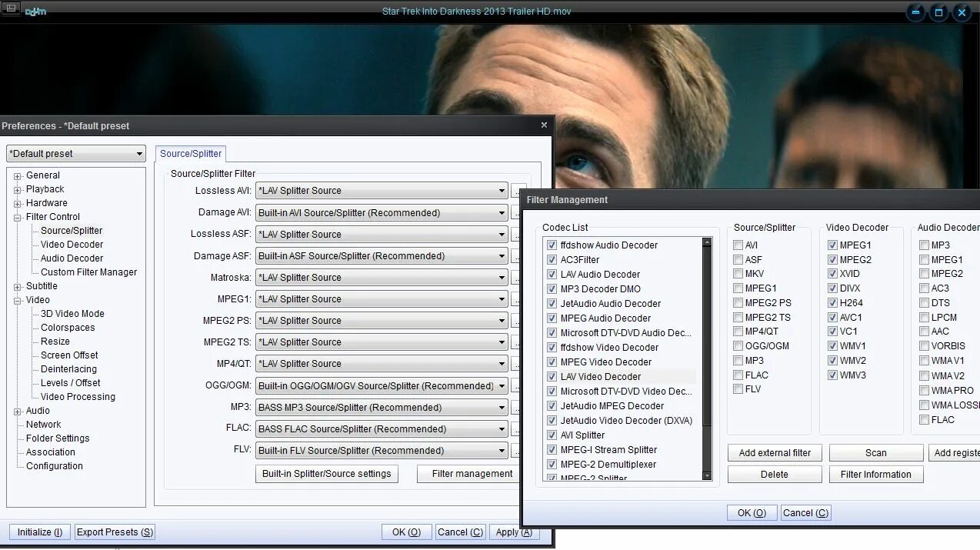The width and height of the screenshot is (980, 550).
Task: Cancel the Filter Management dialog
Action: (x=805, y=513)
